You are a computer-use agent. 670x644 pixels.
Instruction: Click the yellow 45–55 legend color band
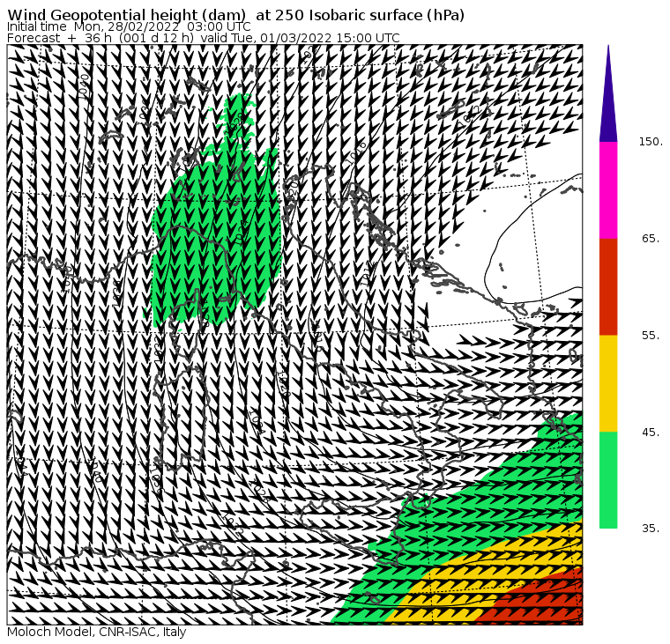(x=608, y=383)
